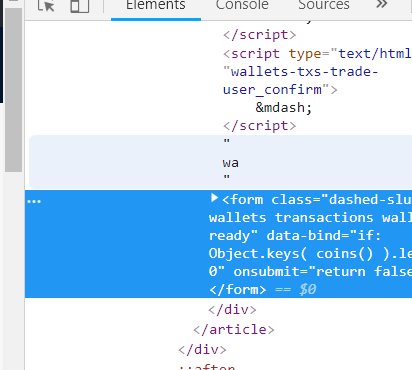Toggle the device toolbar icon
The width and height of the screenshot is (412, 370).
coord(80,6)
